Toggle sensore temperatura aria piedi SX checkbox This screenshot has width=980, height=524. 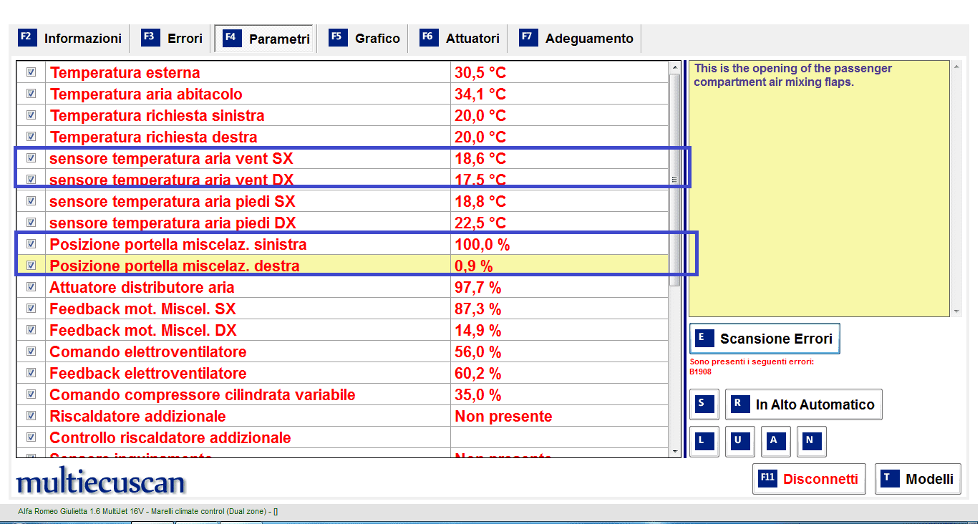tap(31, 201)
